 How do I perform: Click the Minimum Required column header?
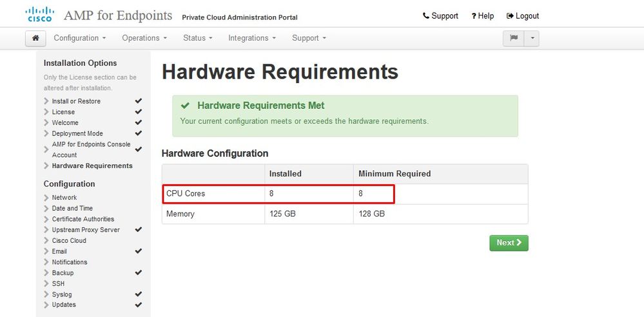click(395, 174)
